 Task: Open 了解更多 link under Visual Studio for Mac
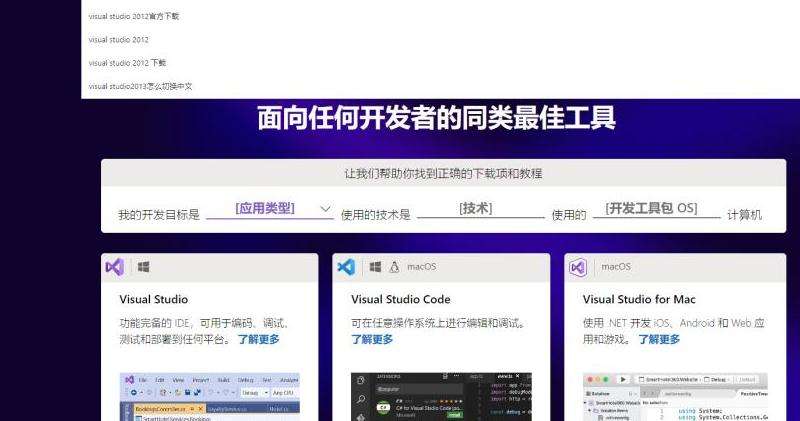659,339
